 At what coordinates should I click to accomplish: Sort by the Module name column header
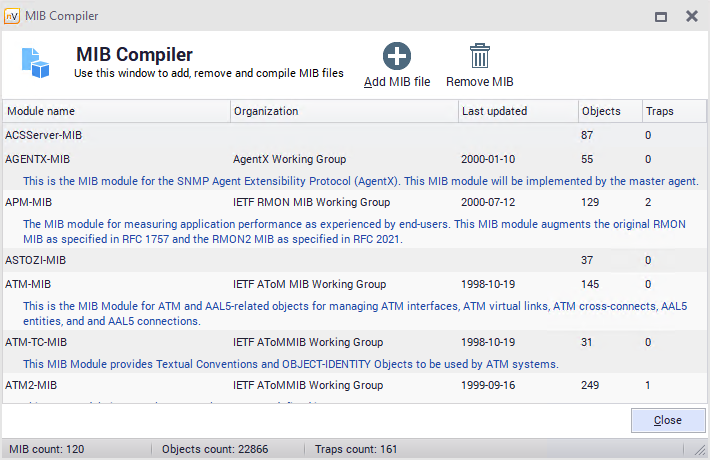tap(116, 111)
